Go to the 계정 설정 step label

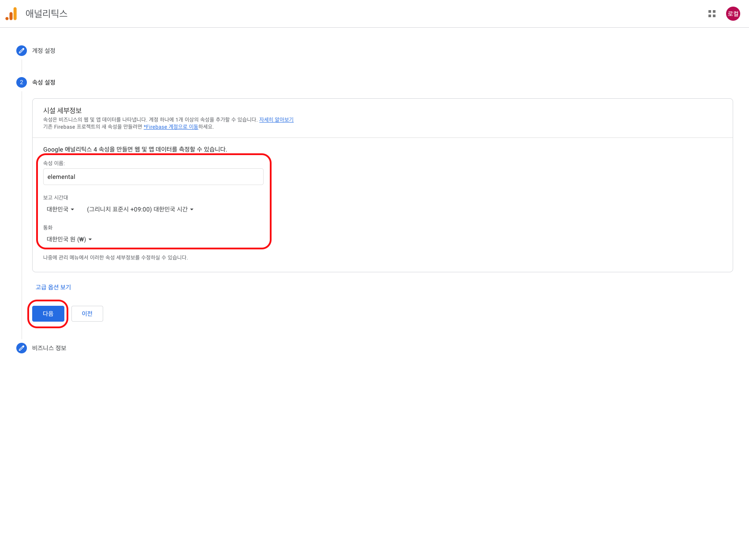44,51
